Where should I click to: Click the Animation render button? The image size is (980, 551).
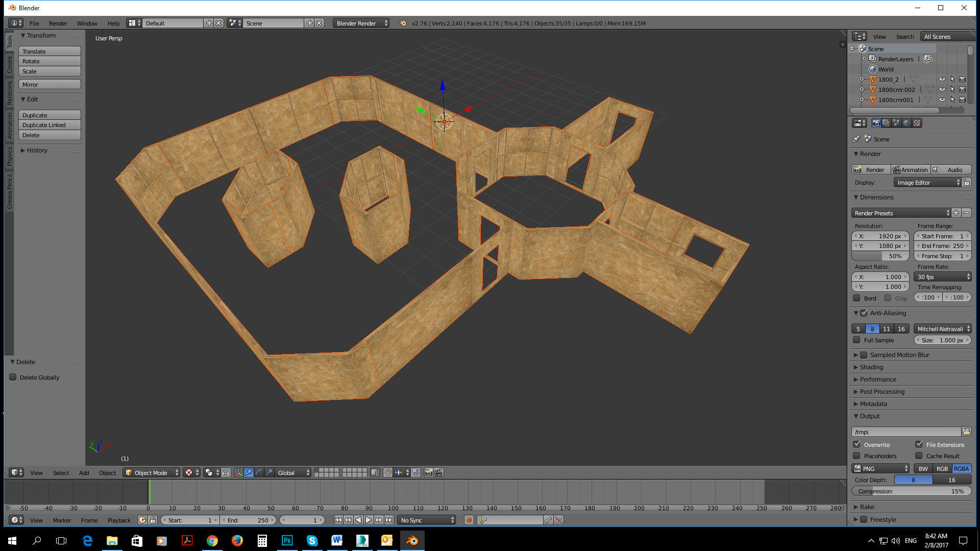911,169
